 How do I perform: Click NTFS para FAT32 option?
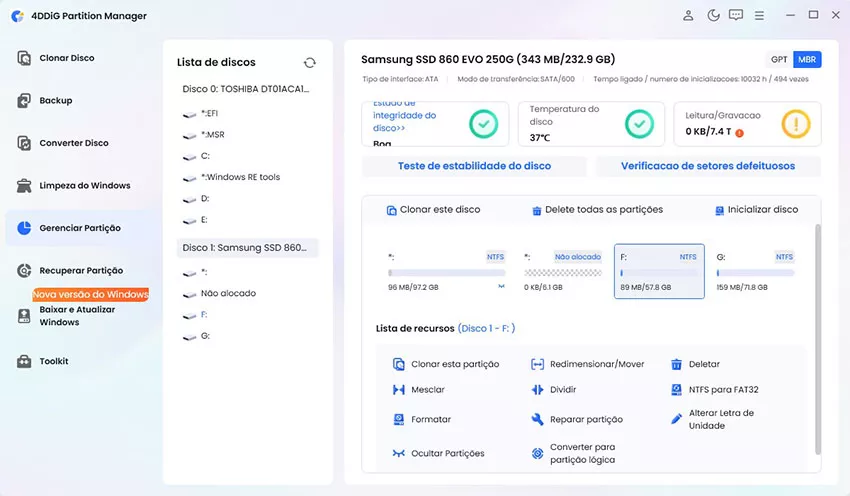pyautogui.click(x=714, y=390)
